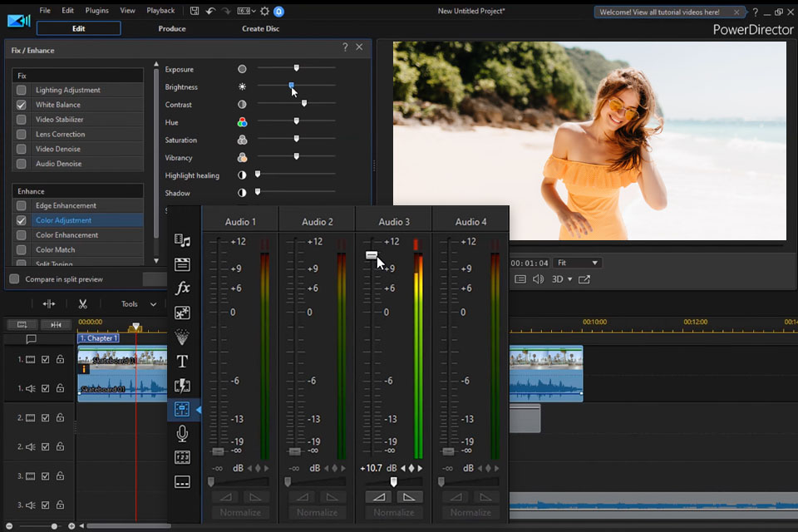Screen dimensions: 798x532
Task: Click Welcome tutorial videos link
Action: click(659, 12)
